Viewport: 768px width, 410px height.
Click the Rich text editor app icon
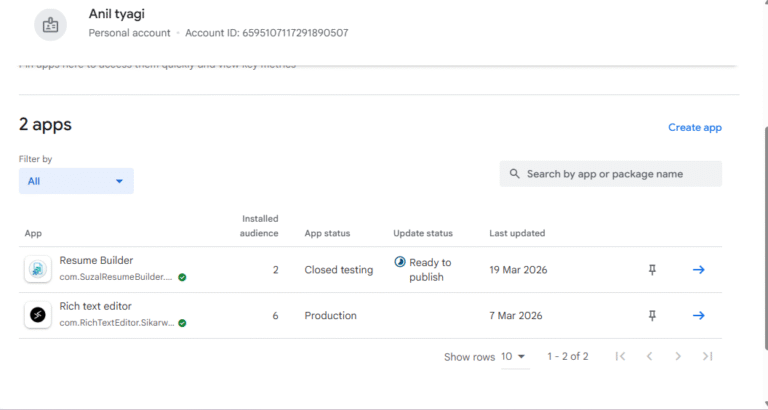(x=37, y=315)
